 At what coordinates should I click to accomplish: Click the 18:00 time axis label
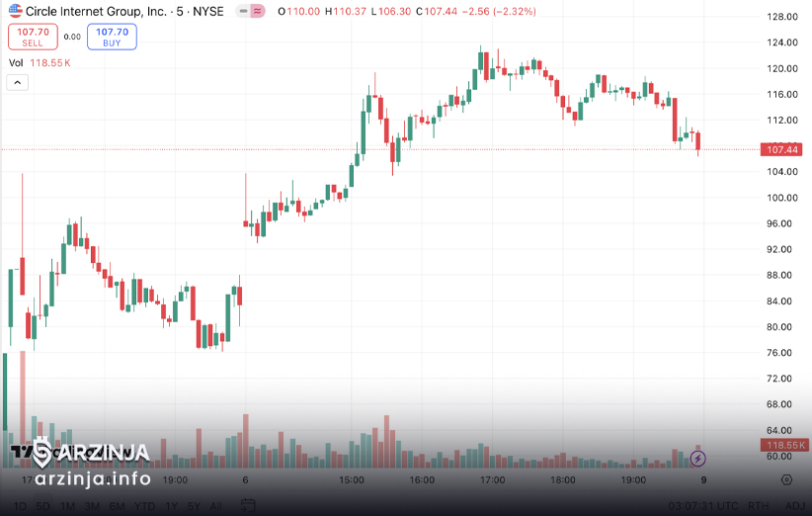pyautogui.click(x=562, y=479)
